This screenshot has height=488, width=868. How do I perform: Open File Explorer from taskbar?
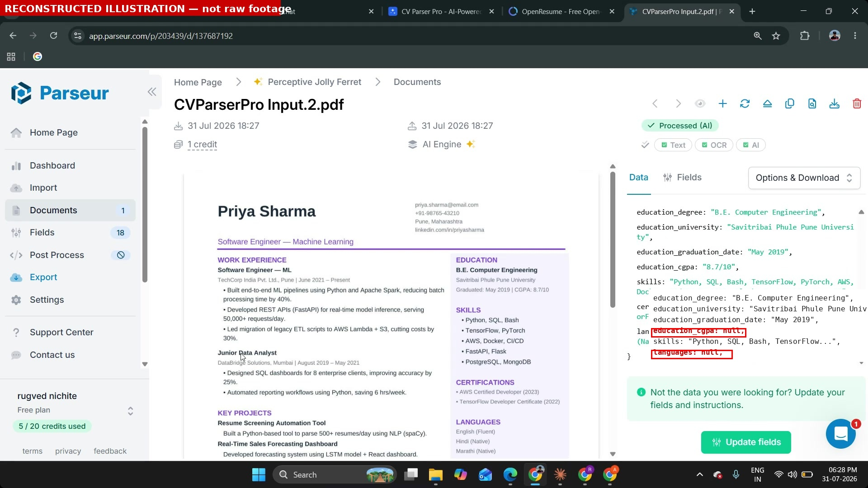click(x=435, y=474)
